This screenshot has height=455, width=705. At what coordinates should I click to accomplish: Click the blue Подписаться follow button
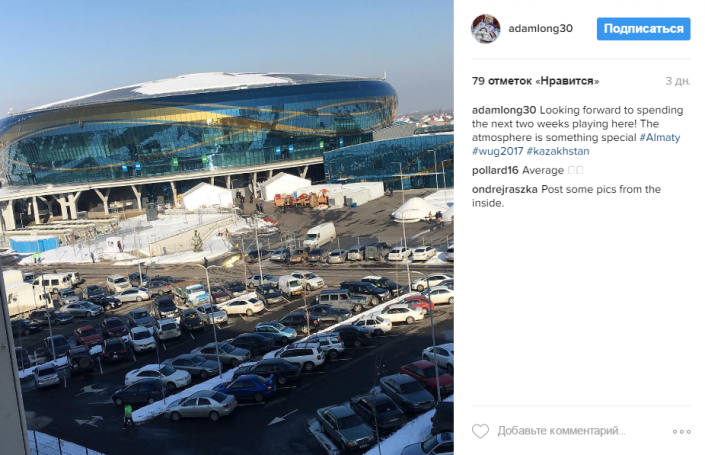pos(643,29)
